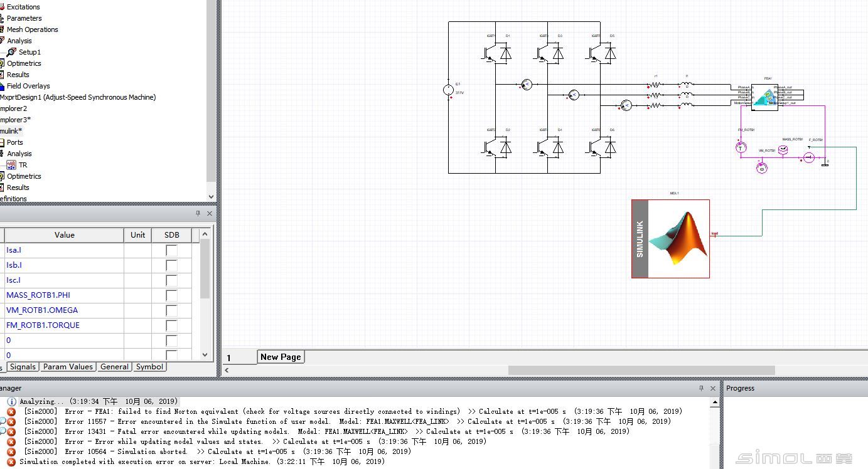868x469 pixels.
Task: Select phase C ammeter on the bottom line
Action: pyautogui.click(x=626, y=105)
